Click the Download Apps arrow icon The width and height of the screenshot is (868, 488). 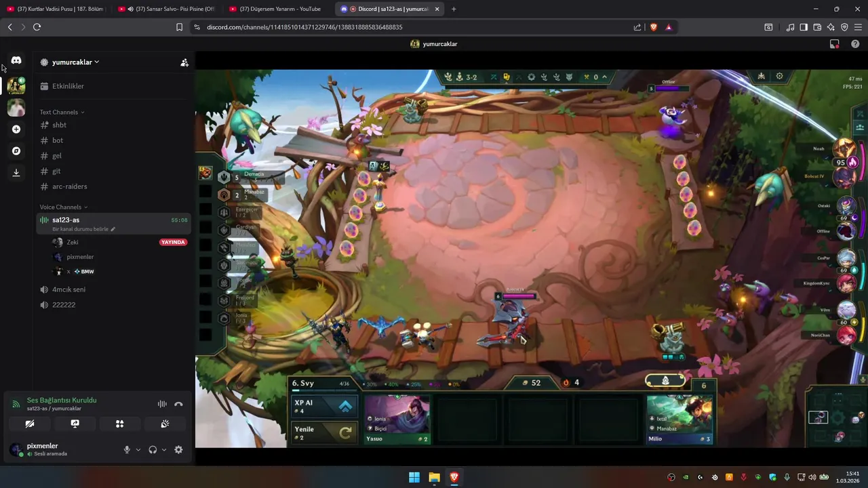click(16, 173)
